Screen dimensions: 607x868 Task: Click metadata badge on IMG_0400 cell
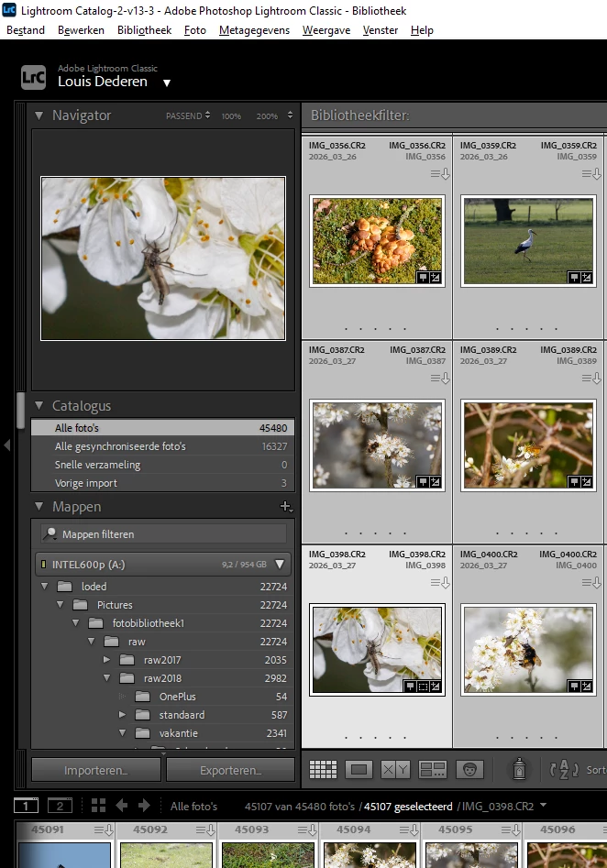[x=591, y=583]
